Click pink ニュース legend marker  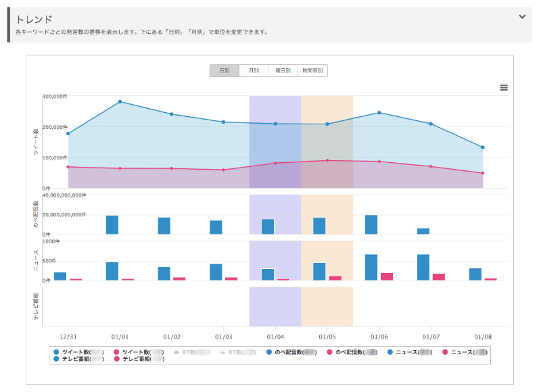[x=445, y=352]
